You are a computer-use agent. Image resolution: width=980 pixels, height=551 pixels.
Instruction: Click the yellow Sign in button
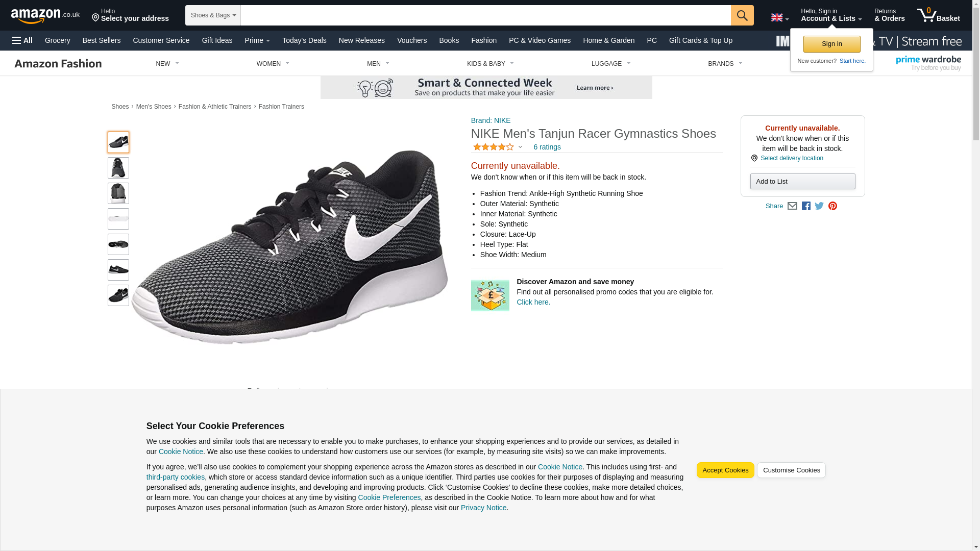pyautogui.click(x=831, y=44)
